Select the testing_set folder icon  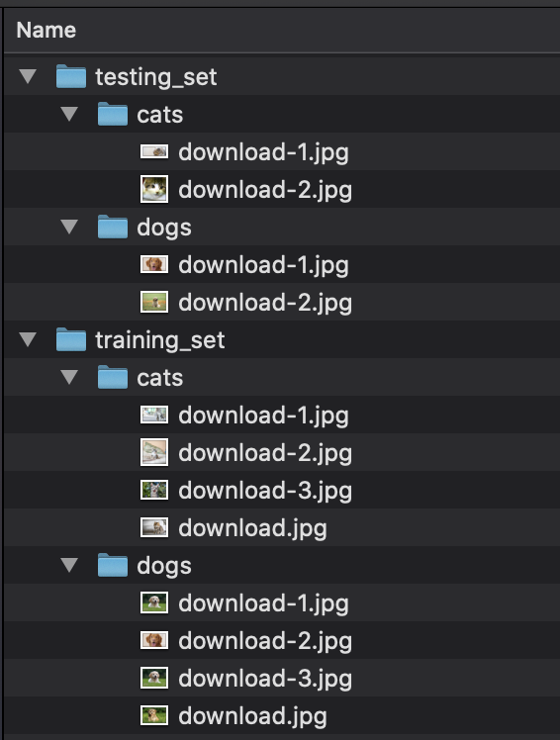tap(71, 76)
